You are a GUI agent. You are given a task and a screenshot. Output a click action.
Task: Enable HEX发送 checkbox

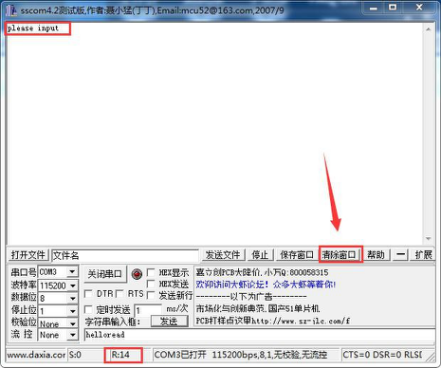pyautogui.click(x=151, y=284)
